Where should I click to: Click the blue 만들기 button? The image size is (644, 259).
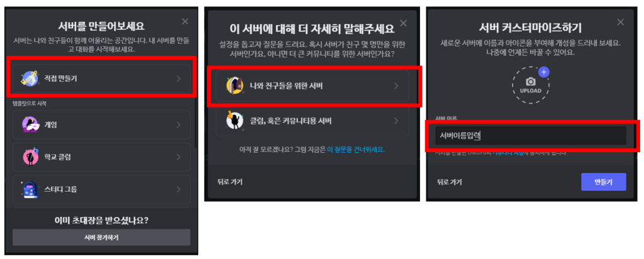(603, 182)
